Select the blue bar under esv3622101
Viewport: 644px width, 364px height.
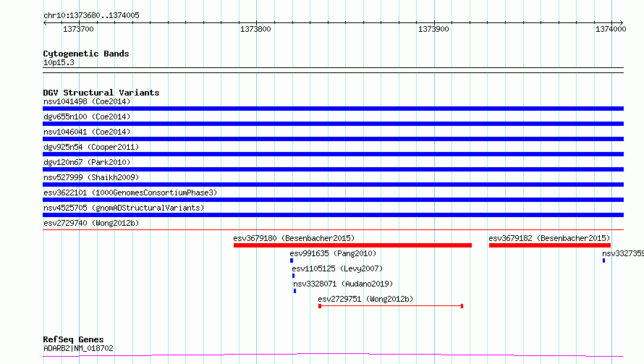[x=333, y=200]
